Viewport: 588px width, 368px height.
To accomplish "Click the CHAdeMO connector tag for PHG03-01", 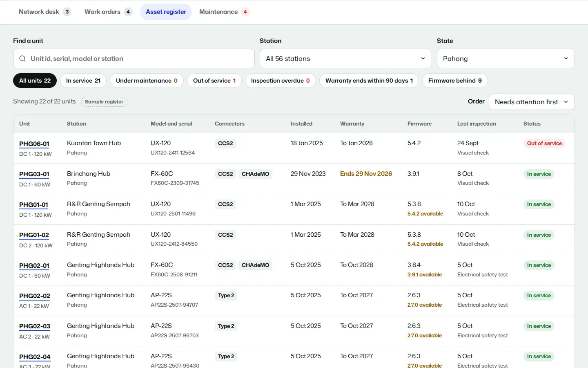I will coord(255,174).
